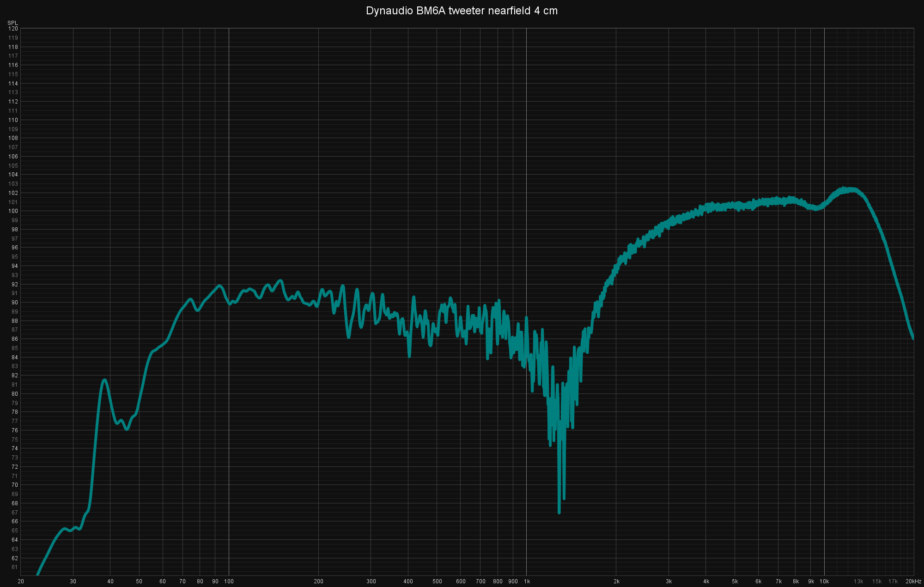This screenshot has width=924, height=587.
Task: Click the '102' tick label on the SPL axis
Action: pos(13,193)
